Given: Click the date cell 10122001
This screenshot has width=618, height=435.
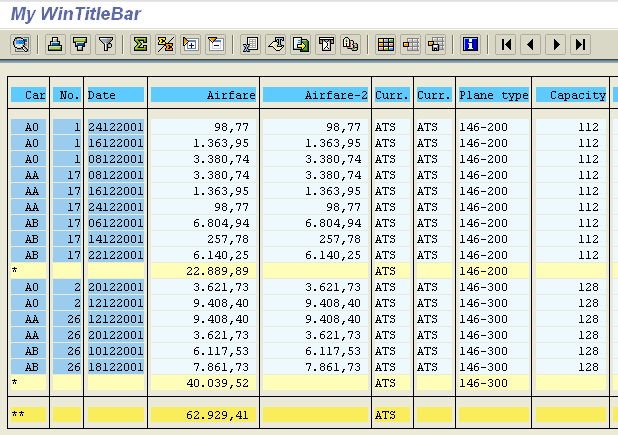Looking at the screenshot, I should pos(116,351).
